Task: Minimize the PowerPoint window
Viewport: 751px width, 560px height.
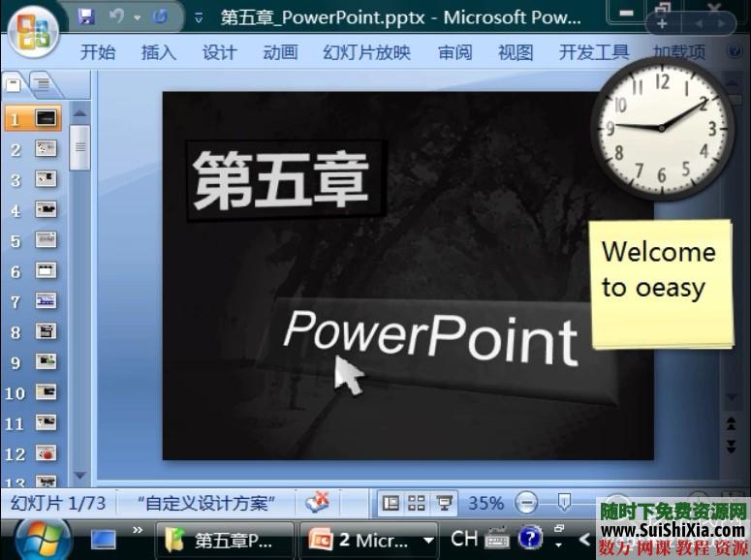Action: click(626, 13)
